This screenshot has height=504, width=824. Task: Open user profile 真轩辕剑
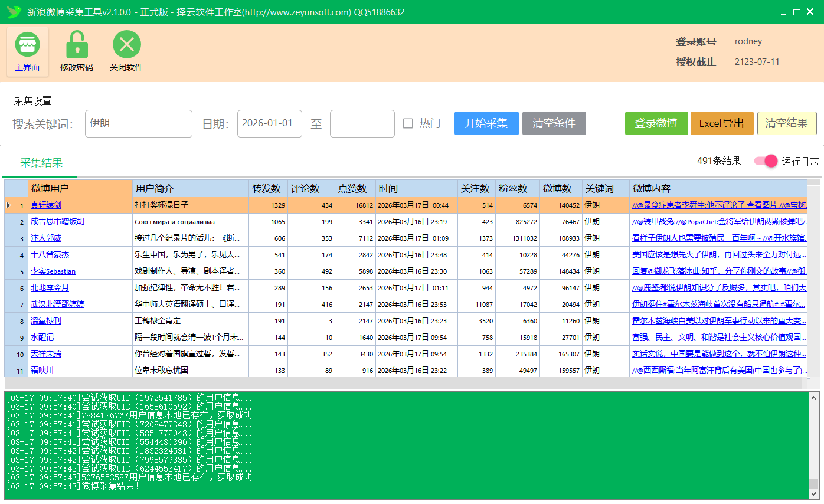(x=45, y=205)
